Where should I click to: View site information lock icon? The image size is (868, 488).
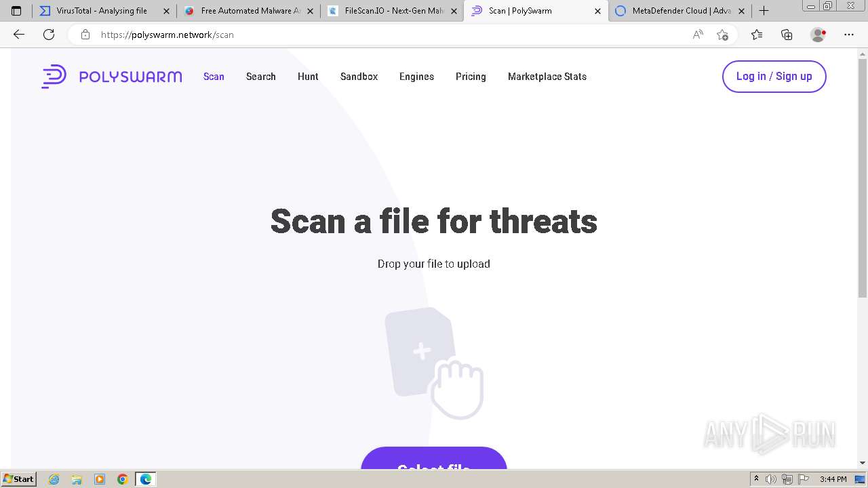(85, 35)
